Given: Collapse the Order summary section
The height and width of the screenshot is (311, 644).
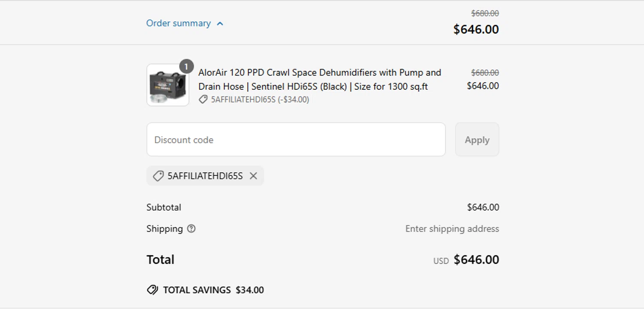Looking at the screenshot, I should 185,23.
